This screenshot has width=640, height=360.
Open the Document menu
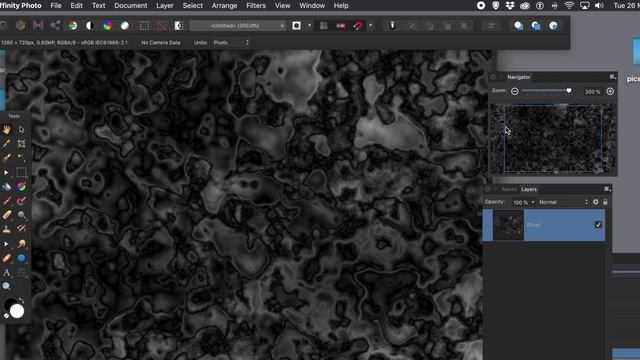(x=131, y=6)
